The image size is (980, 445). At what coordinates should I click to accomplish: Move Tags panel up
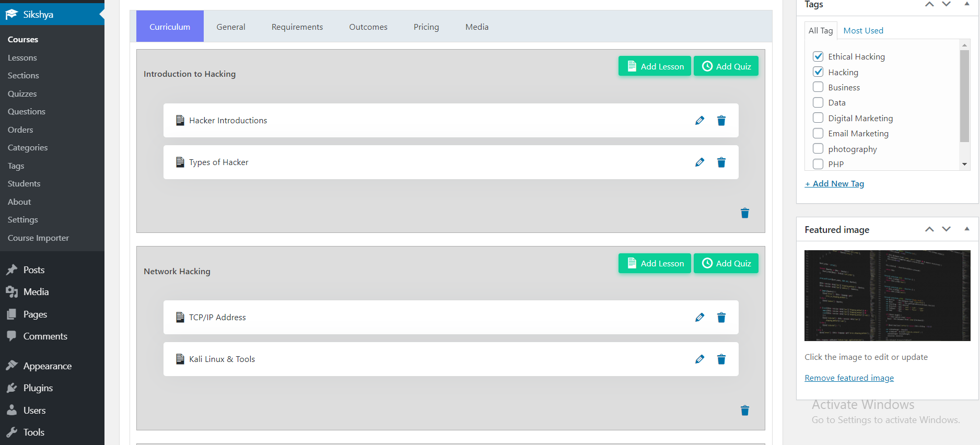(929, 4)
